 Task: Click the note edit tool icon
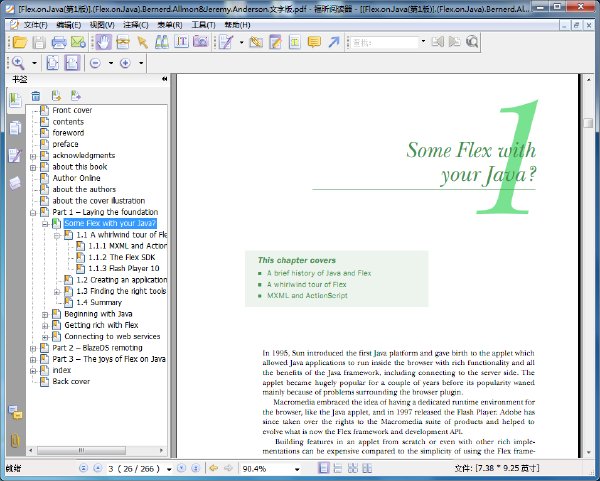(x=275, y=42)
